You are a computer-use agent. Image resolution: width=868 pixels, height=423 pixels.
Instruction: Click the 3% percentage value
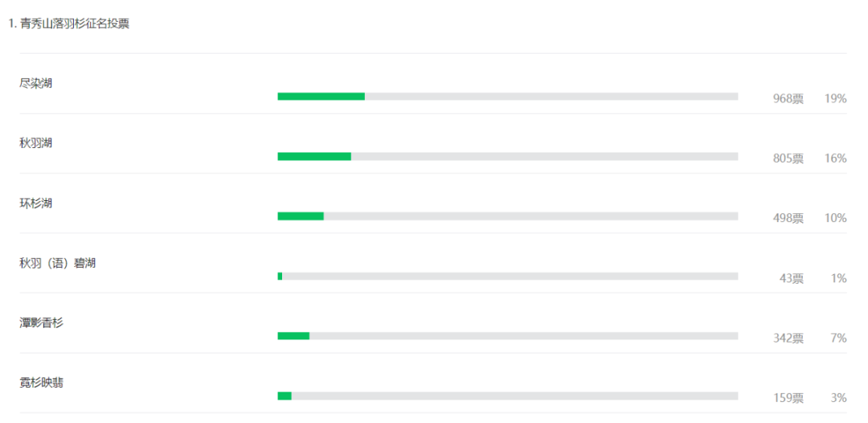pos(838,398)
